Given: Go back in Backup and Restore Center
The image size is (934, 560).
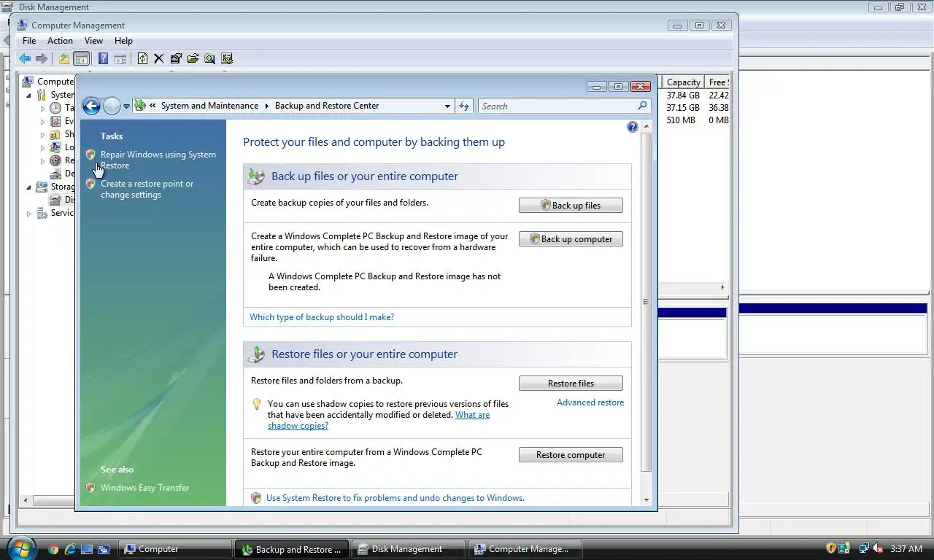Looking at the screenshot, I should coord(91,106).
